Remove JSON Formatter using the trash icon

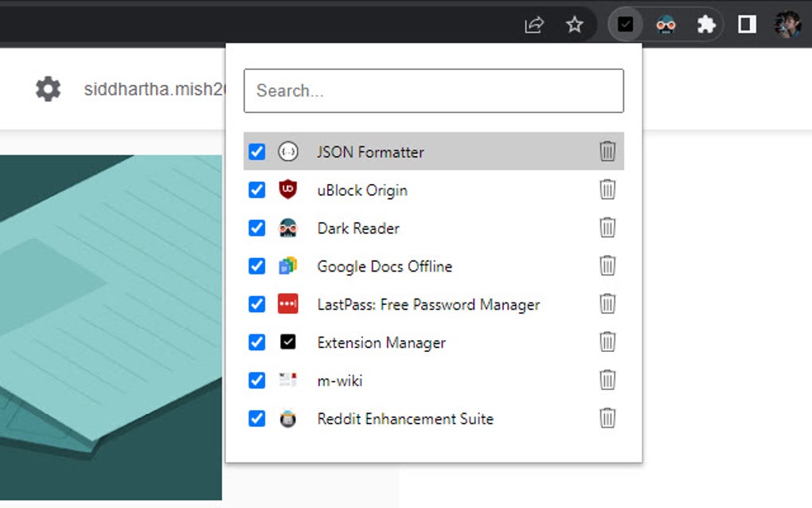tap(607, 151)
